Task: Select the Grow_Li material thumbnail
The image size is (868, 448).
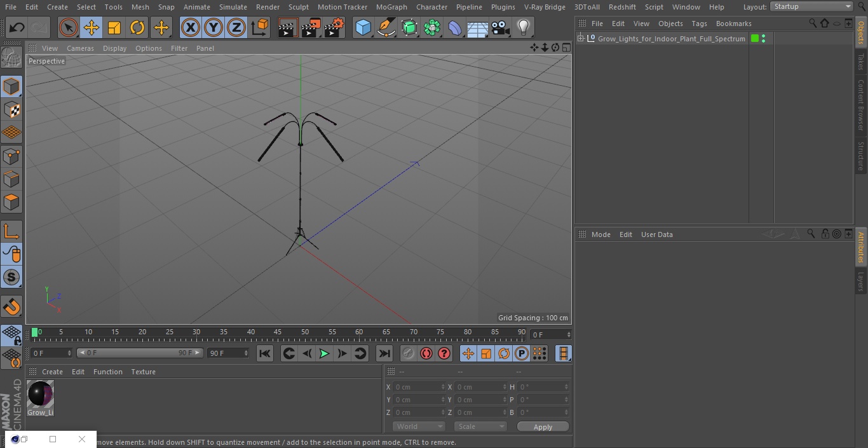Action: (x=40, y=398)
